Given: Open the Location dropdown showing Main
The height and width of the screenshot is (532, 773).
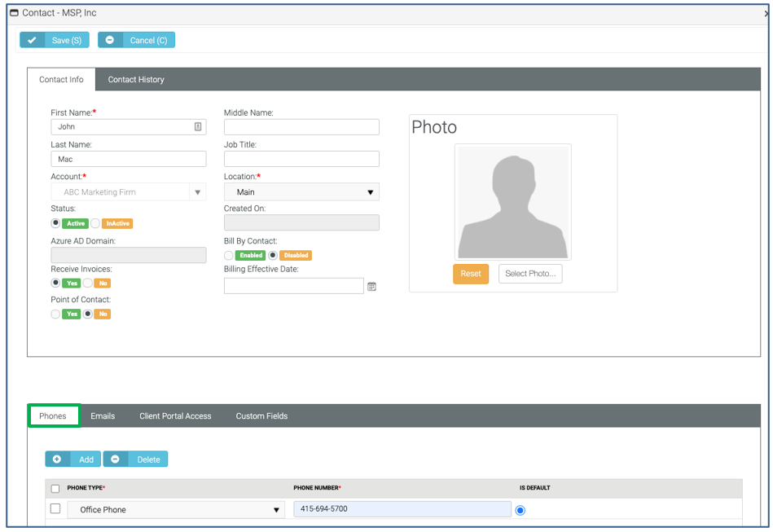Looking at the screenshot, I should tap(301, 192).
